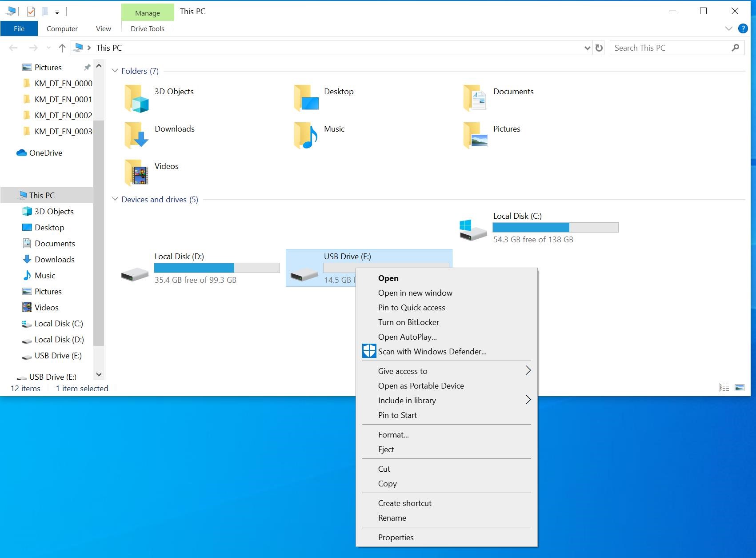Click the Refresh button in address bar
756x558 pixels.
[x=599, y=48]
